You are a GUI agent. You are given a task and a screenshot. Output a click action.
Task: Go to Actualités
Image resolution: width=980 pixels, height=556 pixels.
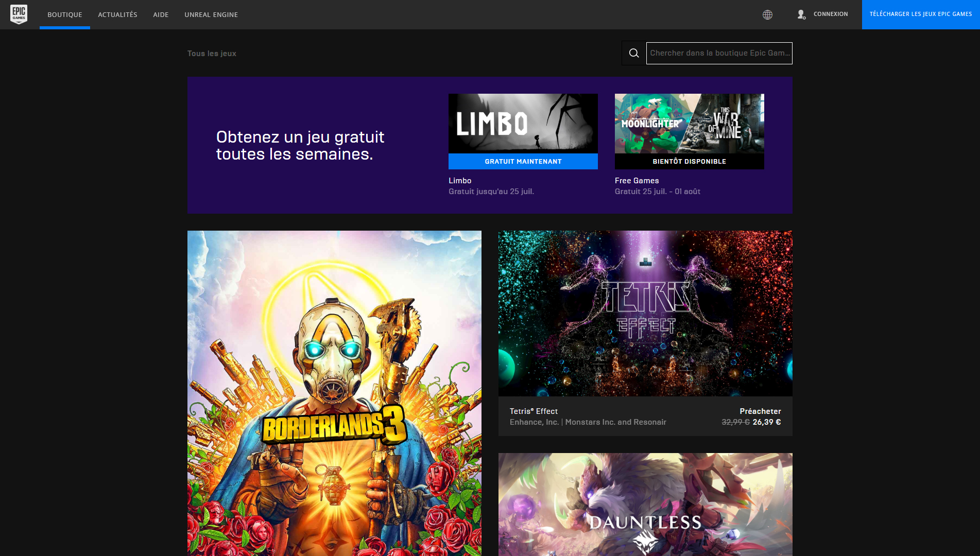click(117, 14)
